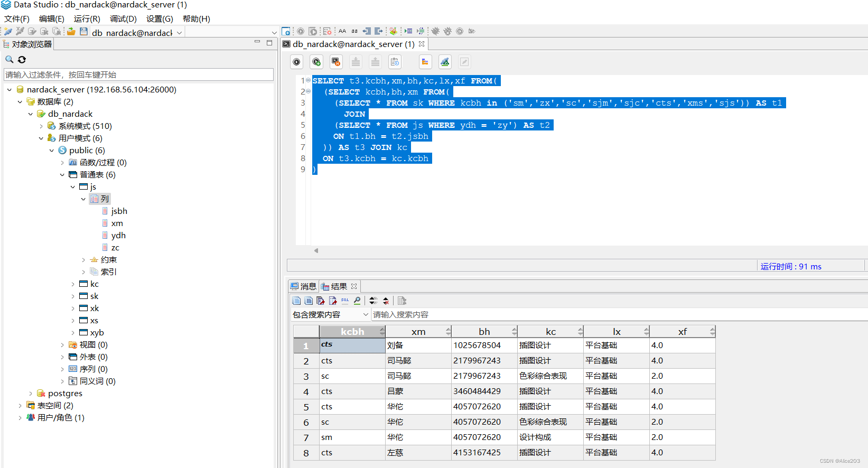Screen dimensions: 868x468
Task: Expand the postgres database node
Action: tap(31, 394)
